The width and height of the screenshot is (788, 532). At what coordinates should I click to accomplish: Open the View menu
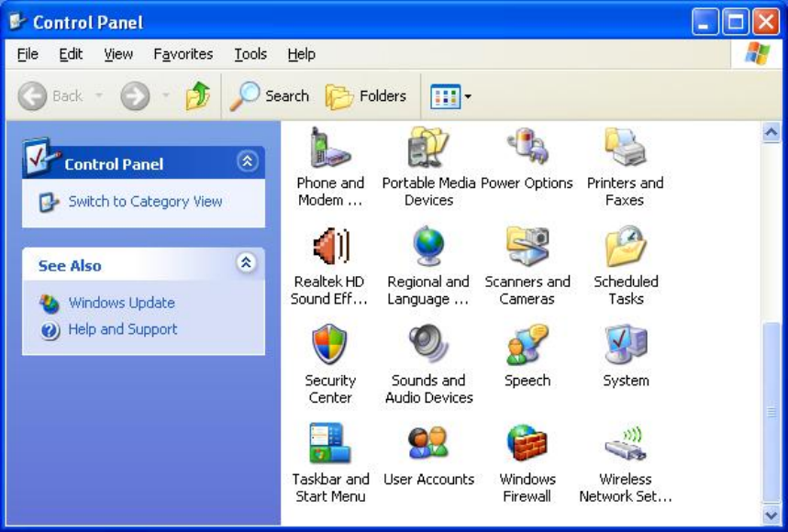pyautogui.click(x=118, y=54)
